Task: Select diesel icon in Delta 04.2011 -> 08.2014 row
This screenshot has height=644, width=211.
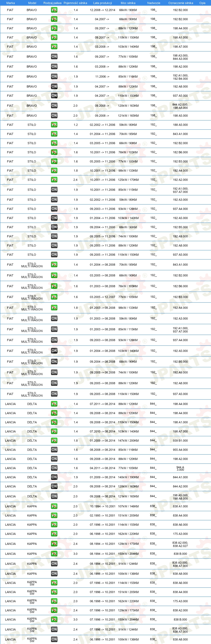Action: coord(54,468)
